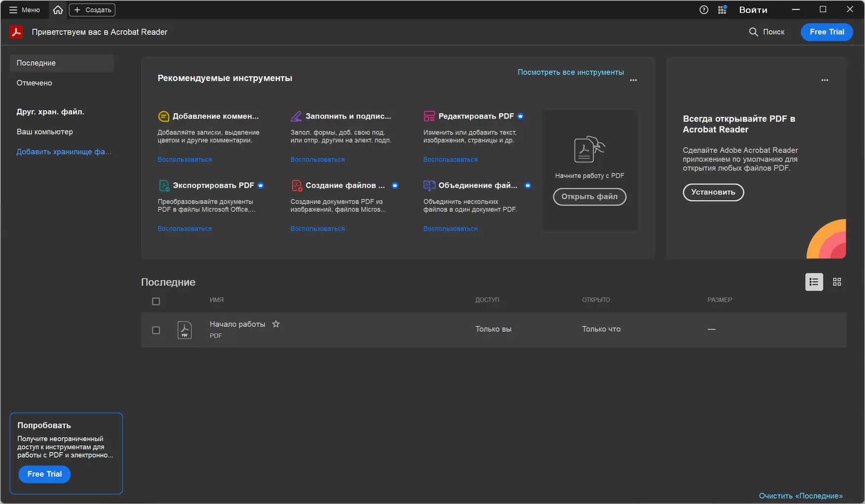The image size is (865, 504).
Task: Click the premium badge next to Экспортировать PDF
Action: tap(260, 185)
